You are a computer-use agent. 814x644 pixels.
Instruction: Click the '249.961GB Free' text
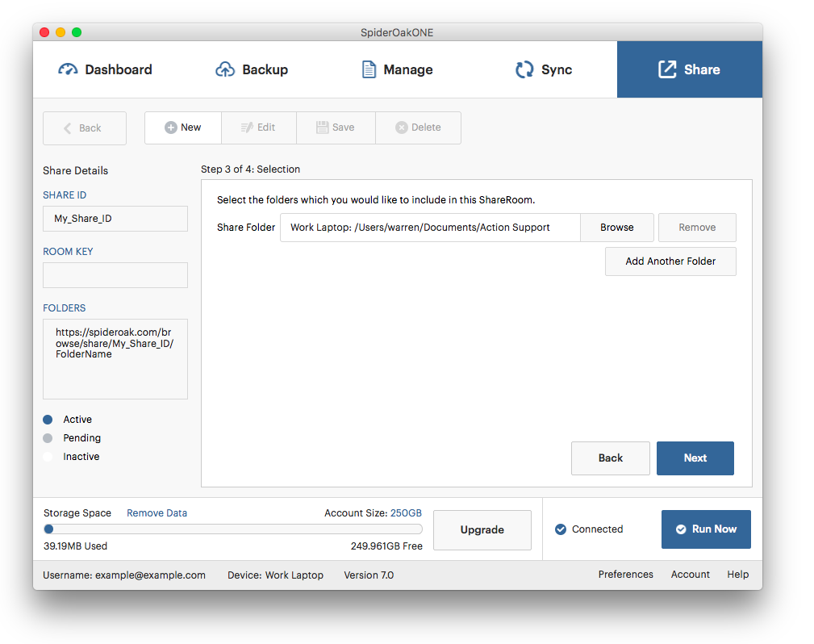386,546
